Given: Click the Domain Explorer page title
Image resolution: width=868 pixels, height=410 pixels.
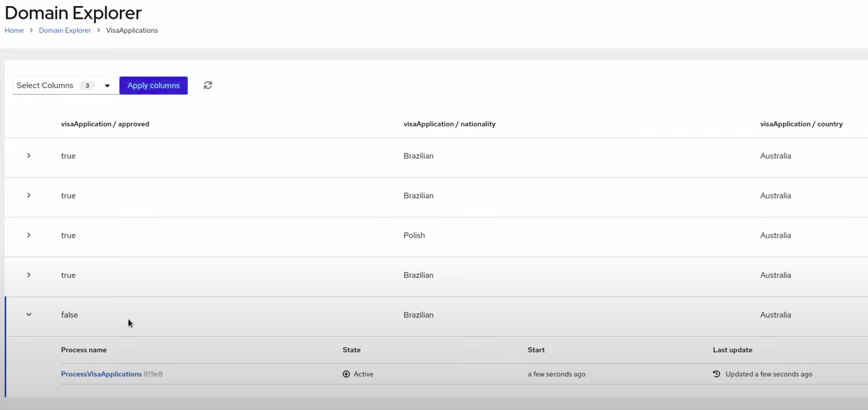Looking at the screenshot, I should [73, 13].
